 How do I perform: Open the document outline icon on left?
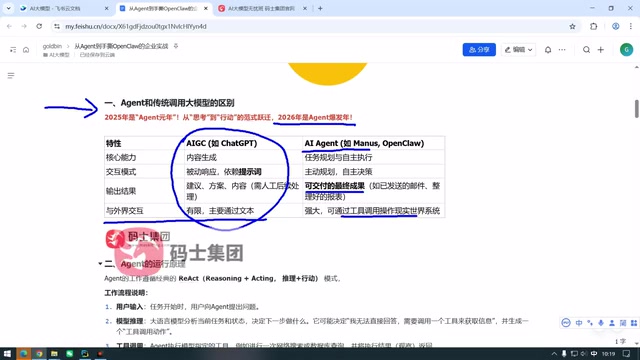tap(11, 76)
